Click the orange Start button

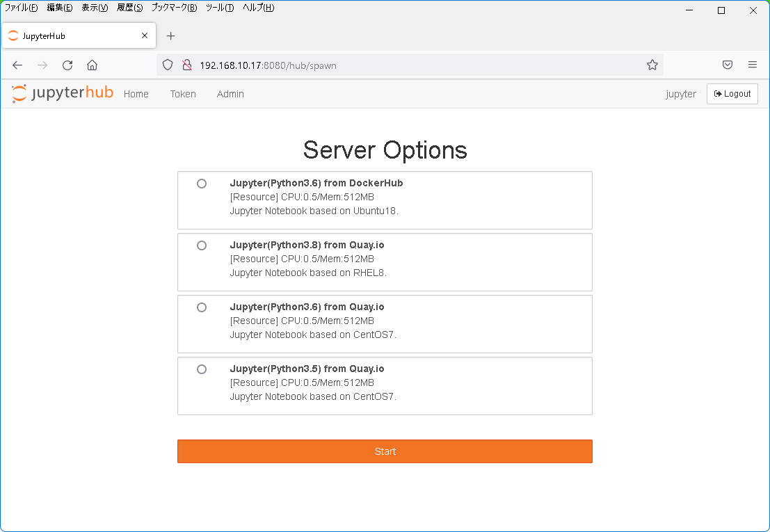pos(385,451)
